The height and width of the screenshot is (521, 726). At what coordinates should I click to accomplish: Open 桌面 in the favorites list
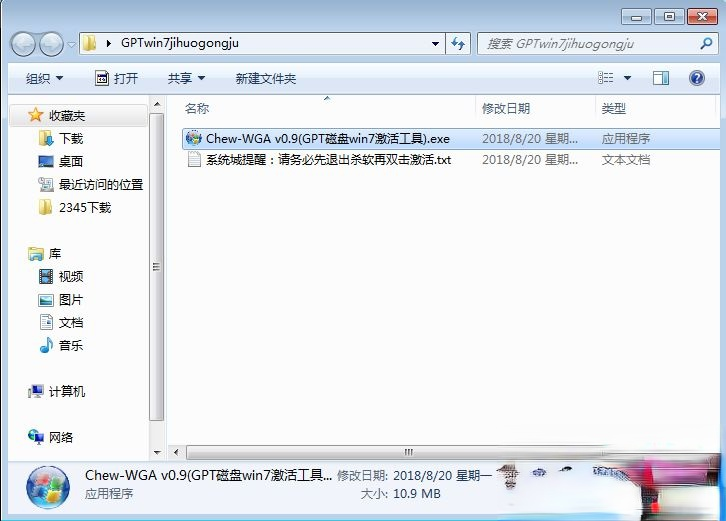pyautogui.click(x=71, y=161)
